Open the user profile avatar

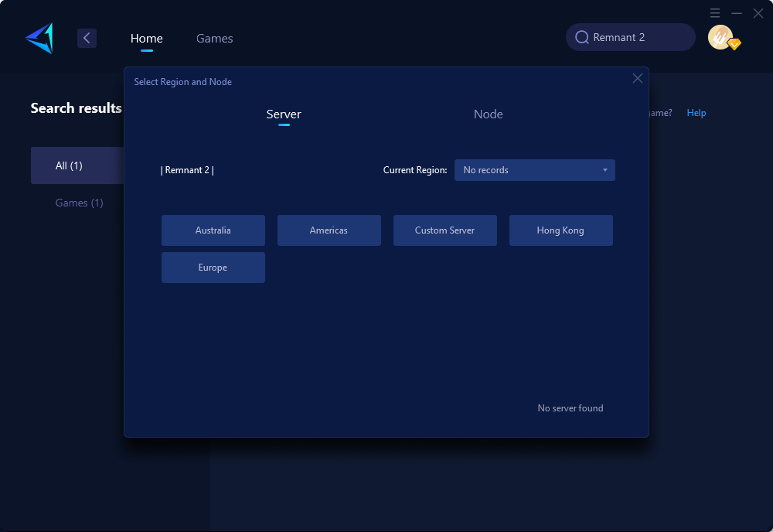pos(720,37)
